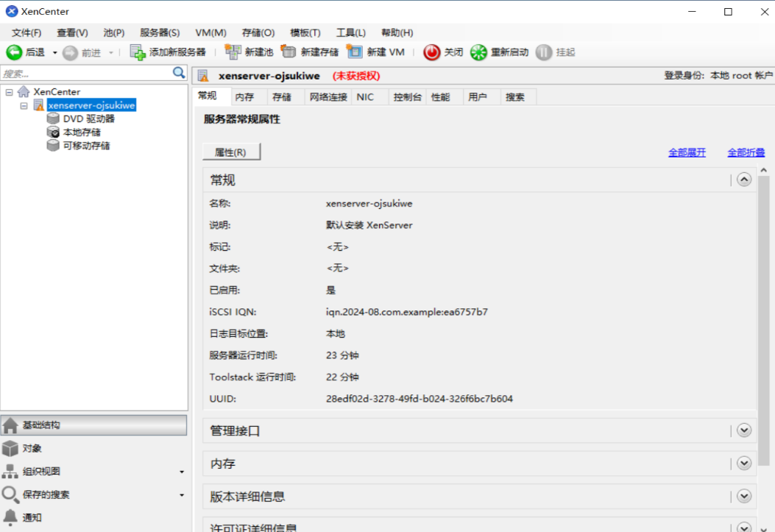The height and width of the screenshot is (532, 775).
Task: Open the 保存的搜索 dropdown arrow
Action: 182,495
